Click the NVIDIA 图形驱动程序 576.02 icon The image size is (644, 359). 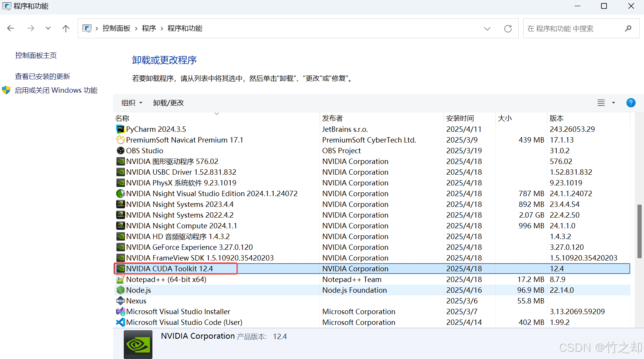click(x=121, y=161)
